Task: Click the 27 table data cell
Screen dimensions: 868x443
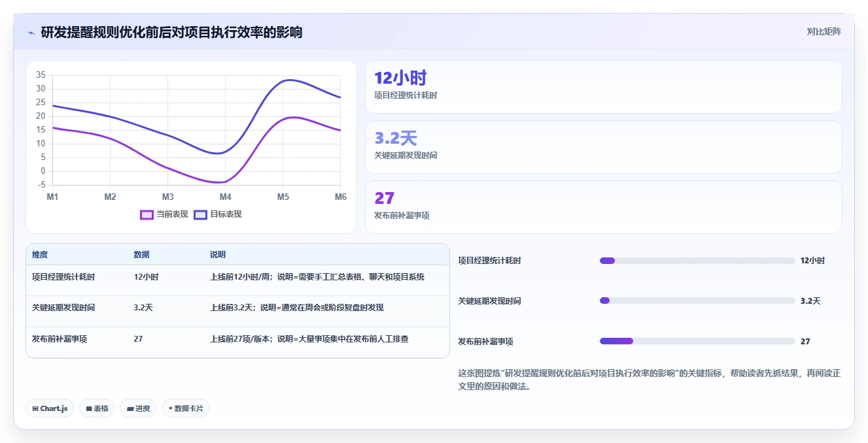Action: click(138, 339)
